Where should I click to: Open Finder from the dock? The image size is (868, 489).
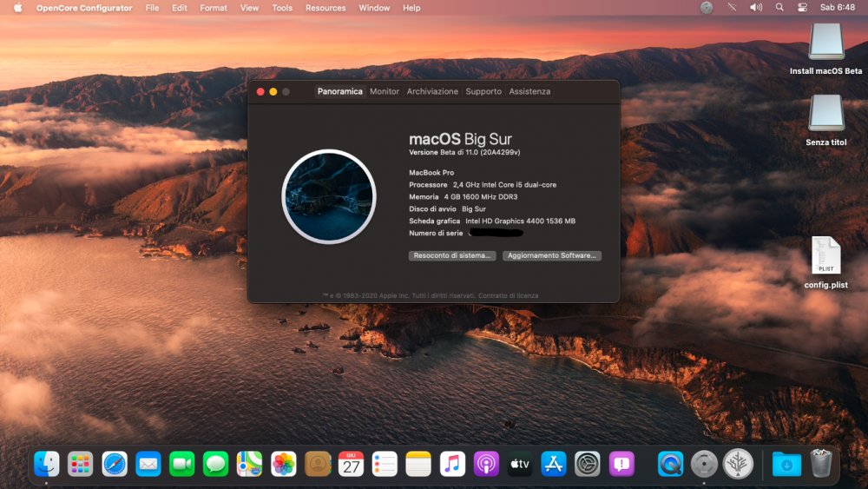coord(47,464)
